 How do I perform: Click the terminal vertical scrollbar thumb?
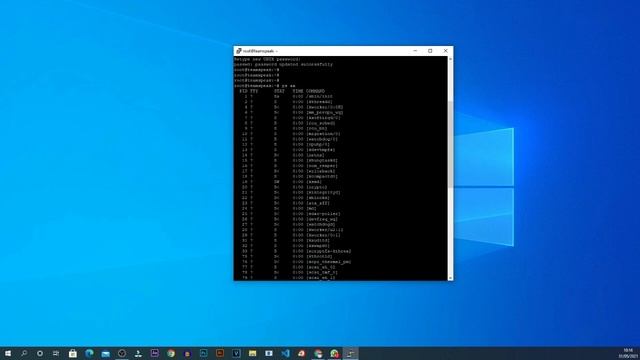tap(450, 144)
